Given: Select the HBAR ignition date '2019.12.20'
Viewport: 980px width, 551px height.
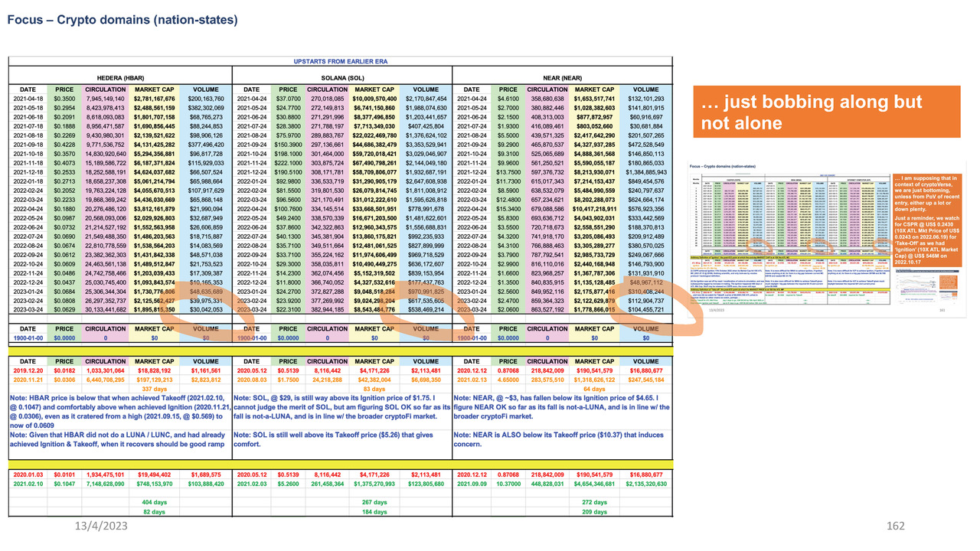Looking at the screenshot, I should pyautogui.click(x=28, y=370).
